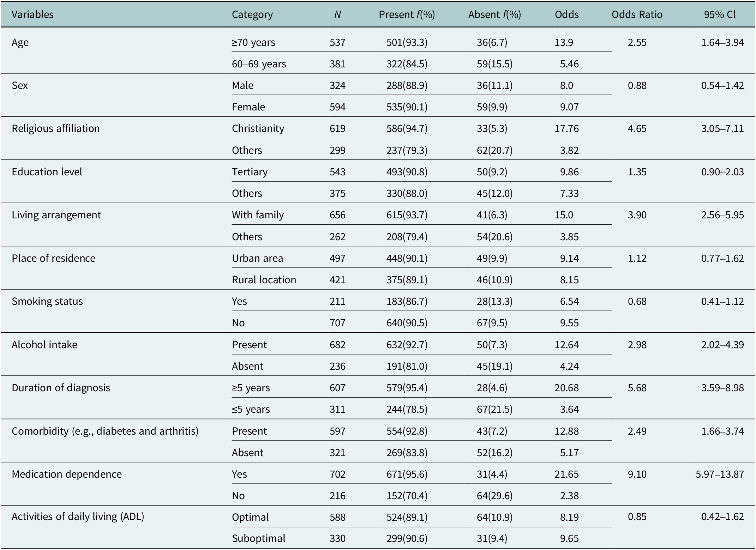Click the odds value 20.68
756x550 pixels.
click(x=566, y=388)
